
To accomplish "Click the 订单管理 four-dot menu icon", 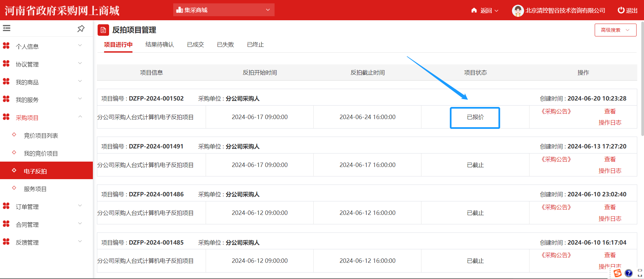I will click(x=6, y=206).
